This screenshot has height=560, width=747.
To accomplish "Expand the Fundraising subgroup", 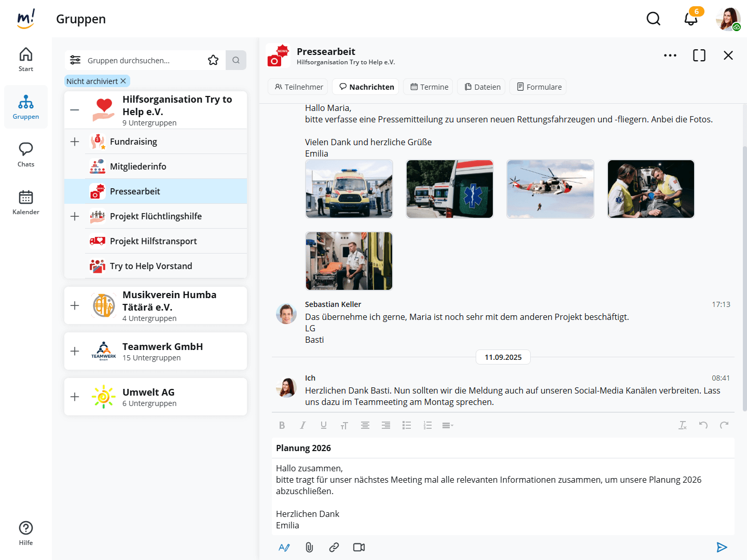I will [x=75, y=142].
